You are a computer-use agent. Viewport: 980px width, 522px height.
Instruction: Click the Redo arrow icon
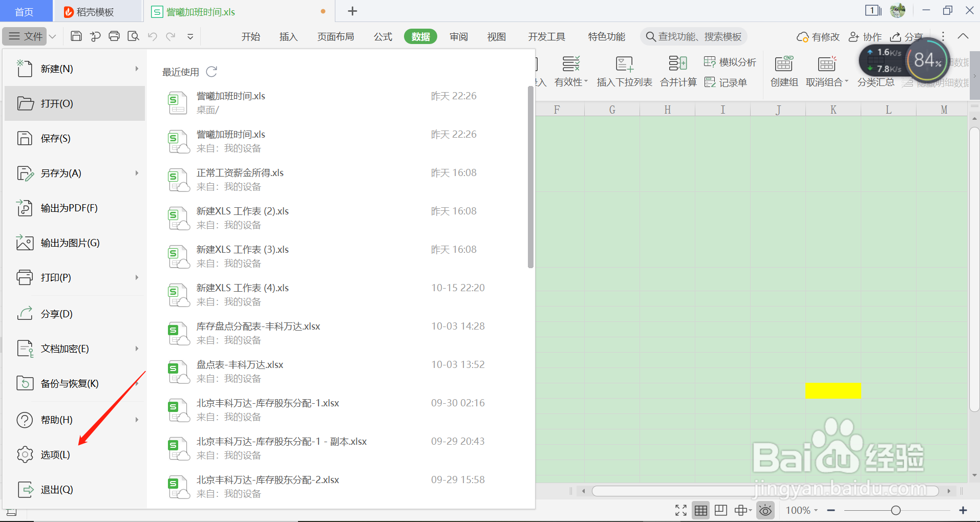[171, 36]
